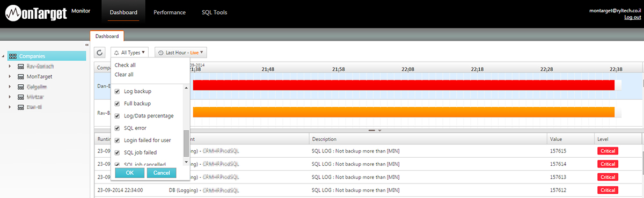This screenshot has width=644, height=198.
Task: Toggle the Full backup checkbox
Action: click(118, 104)
